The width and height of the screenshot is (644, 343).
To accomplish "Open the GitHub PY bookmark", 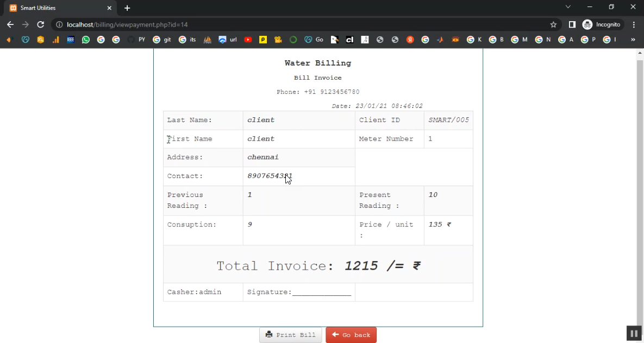I will pos(136,40).
